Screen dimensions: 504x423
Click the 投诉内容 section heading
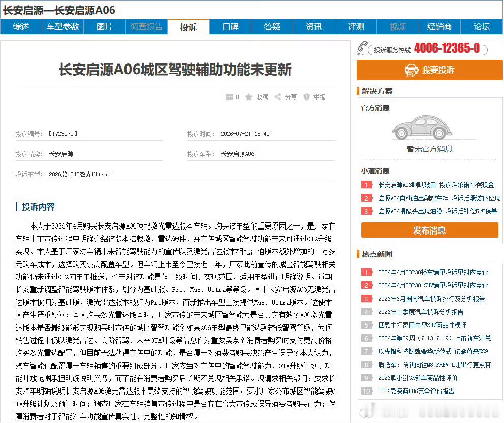coord(38,207)
